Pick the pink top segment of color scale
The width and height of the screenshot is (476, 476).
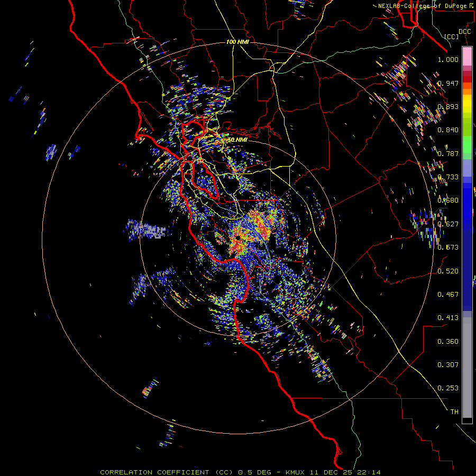(x=467, y=56)
